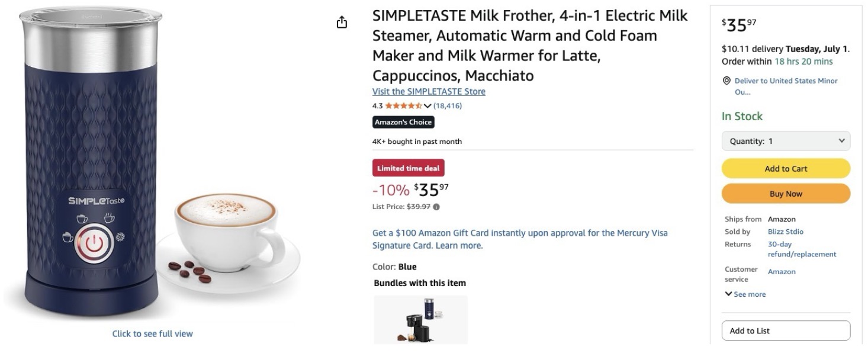The height and width of the screenshot is (353, 868).
Task: Select the bundle thumbnail with coffee maker
Action: [420, 319]
